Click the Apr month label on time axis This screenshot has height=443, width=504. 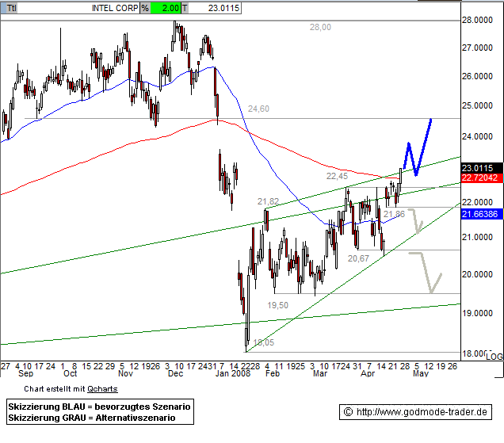pos(368,373)
